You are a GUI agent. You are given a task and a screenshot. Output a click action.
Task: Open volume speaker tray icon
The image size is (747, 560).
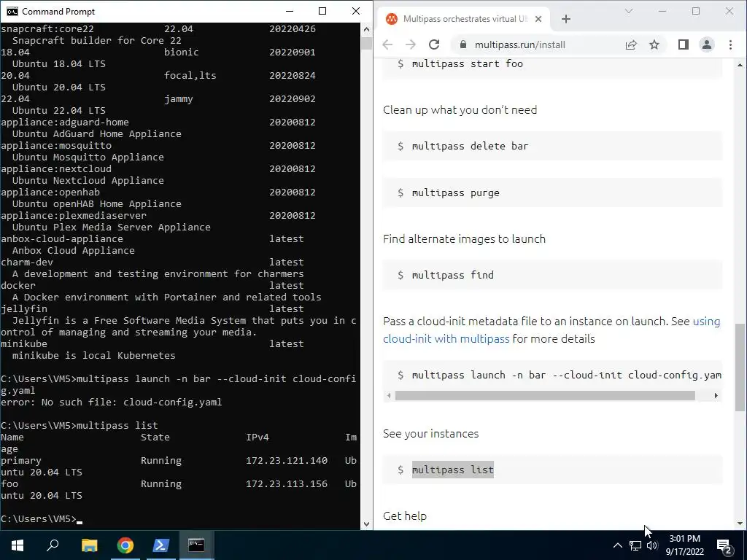652,545
